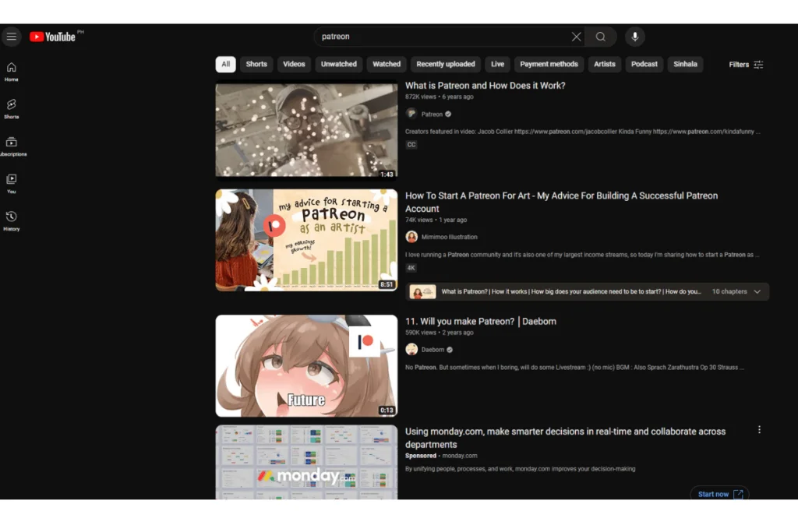This screenshot has height=532, width=798.
Task: Select the Shorts filter chip
Action: [x=256, y=64]
